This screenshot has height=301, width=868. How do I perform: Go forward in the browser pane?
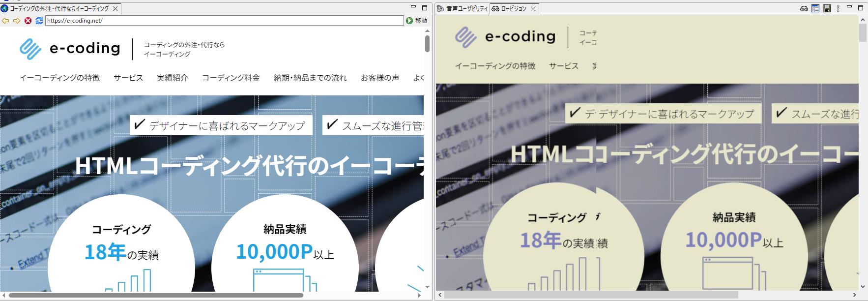17,21
